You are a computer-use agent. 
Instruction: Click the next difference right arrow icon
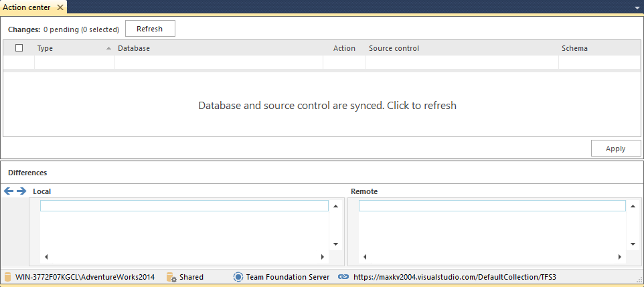(21, 191)
